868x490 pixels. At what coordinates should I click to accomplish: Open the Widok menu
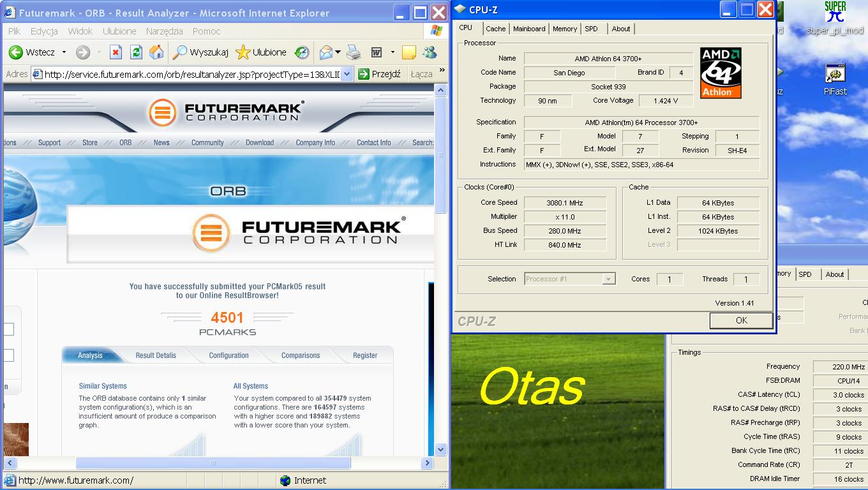[80, 31]
